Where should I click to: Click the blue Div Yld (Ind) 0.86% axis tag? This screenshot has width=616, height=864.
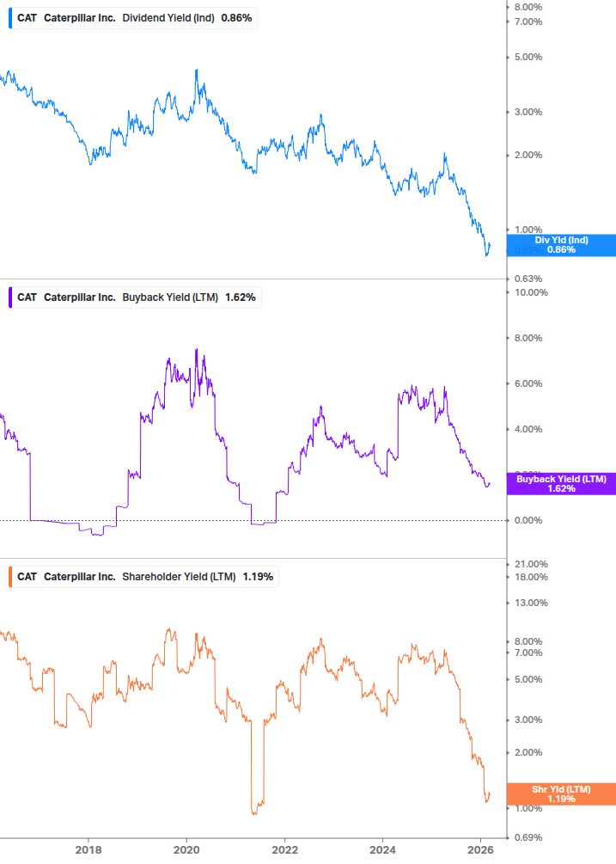tap(561, 245)
